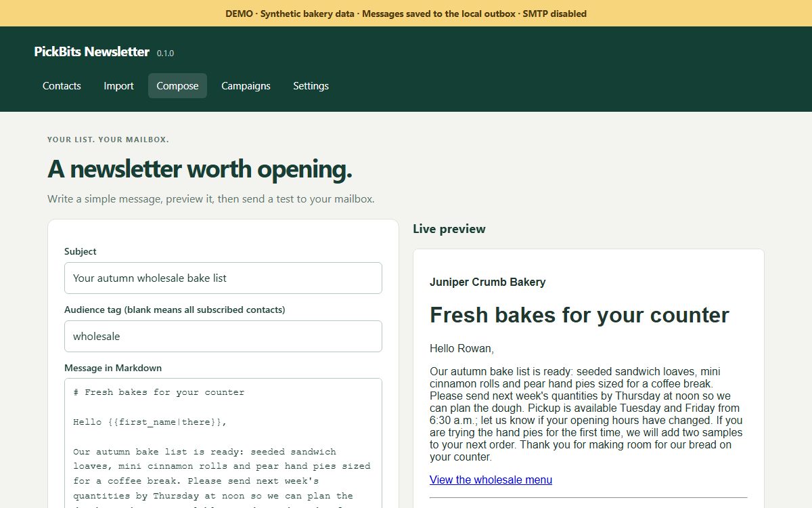Click the Fresh bakes for your counter heading
The width and height of the screenshot is (812, 508).
pyautogui.click(x=579, y=314)
